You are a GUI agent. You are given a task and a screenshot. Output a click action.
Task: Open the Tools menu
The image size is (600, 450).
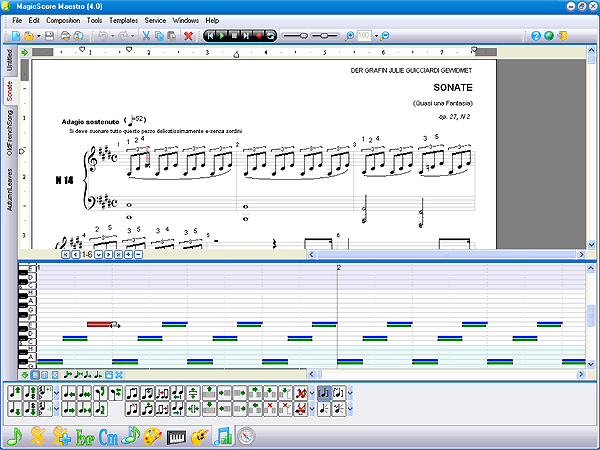pos(94,20)
